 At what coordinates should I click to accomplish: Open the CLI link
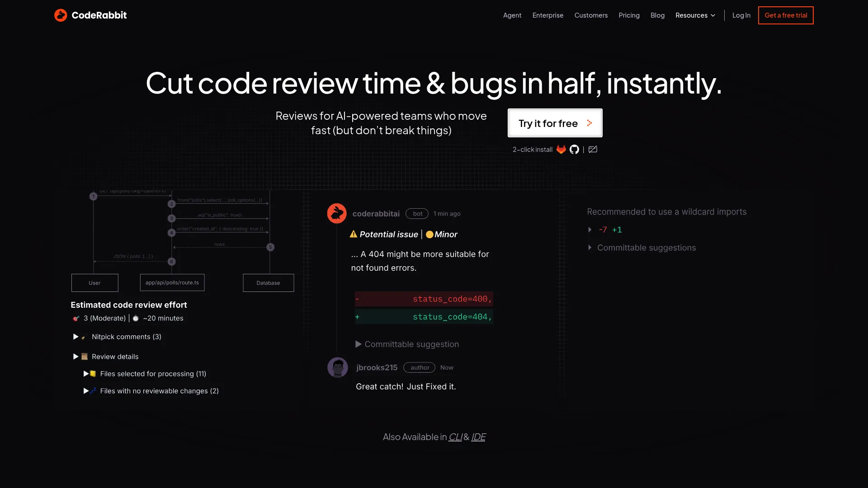455,437
